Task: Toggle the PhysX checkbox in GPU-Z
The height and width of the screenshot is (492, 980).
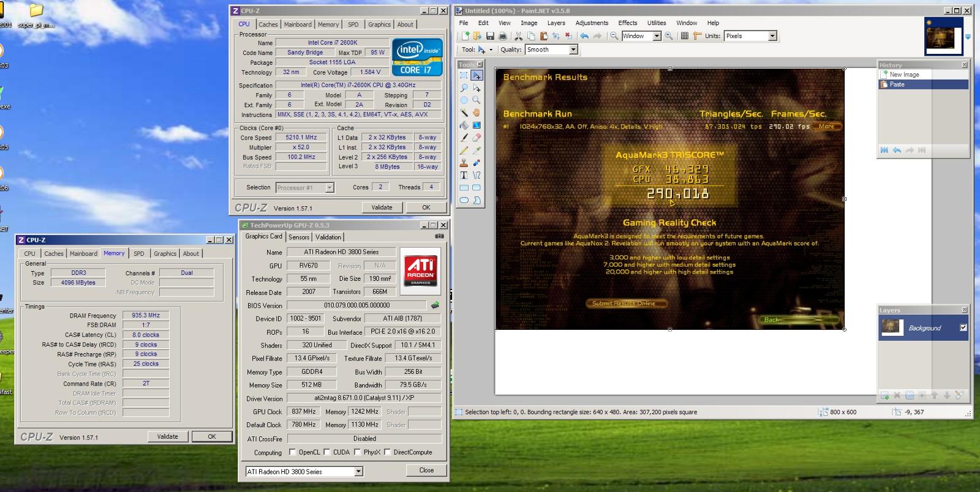Action: pyautogui.click(x=357, y=452)
